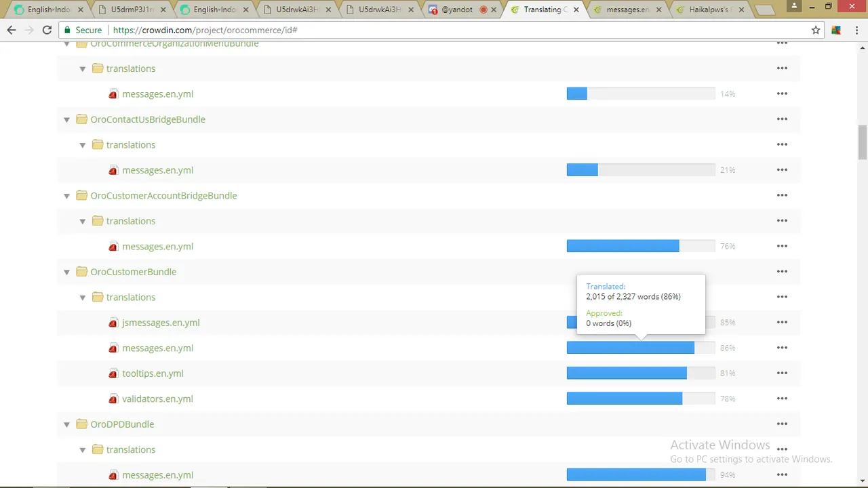Reload the Crowdin page
Screen dimensions: 868x488
pyautogui.click(x=47, y=30)
